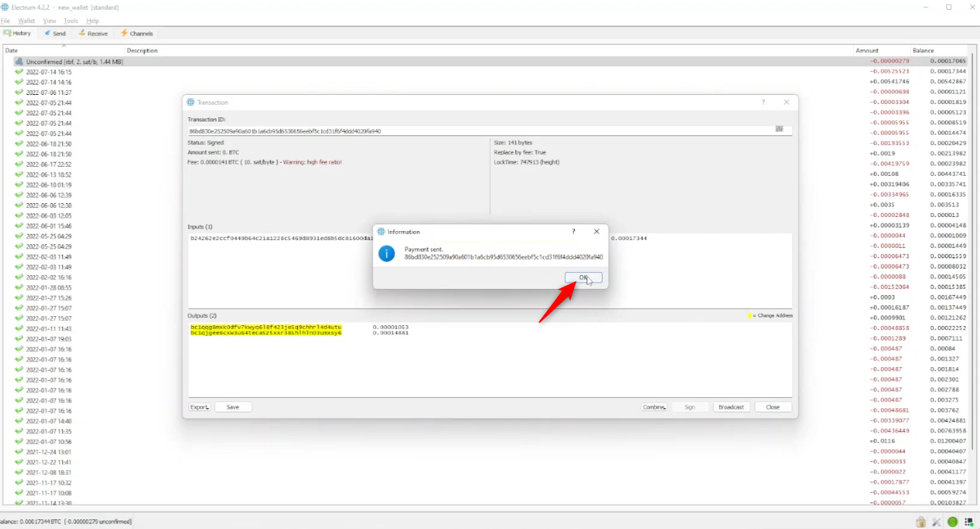Click the seed icon in status bar
The height and width of the screenshot is (529, 980).
click(x=969, y=522)
